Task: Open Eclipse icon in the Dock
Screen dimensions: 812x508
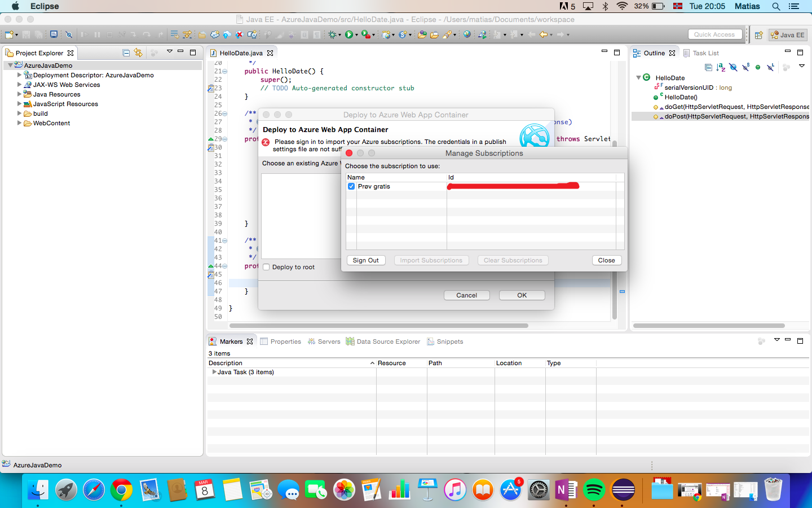Action: click(x=623, y=490)
